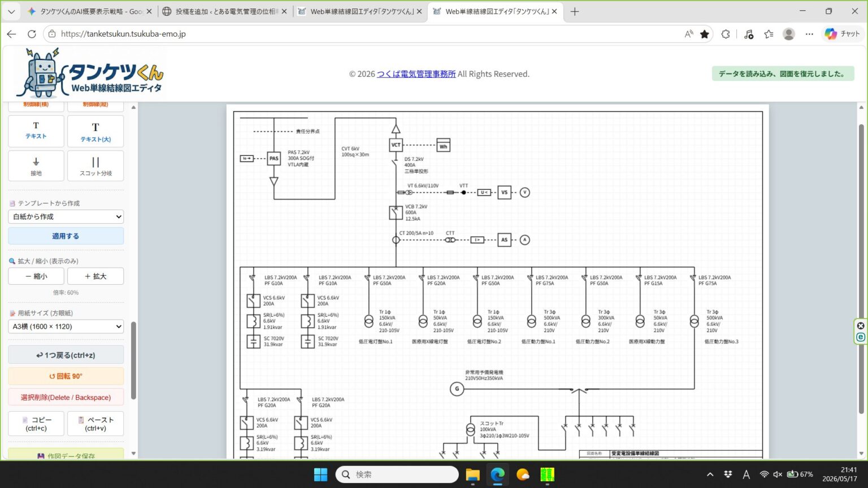This screenshot has height=488, width=868.
Task: Open the Copilot チャット button
Action: tap(842, 34)
